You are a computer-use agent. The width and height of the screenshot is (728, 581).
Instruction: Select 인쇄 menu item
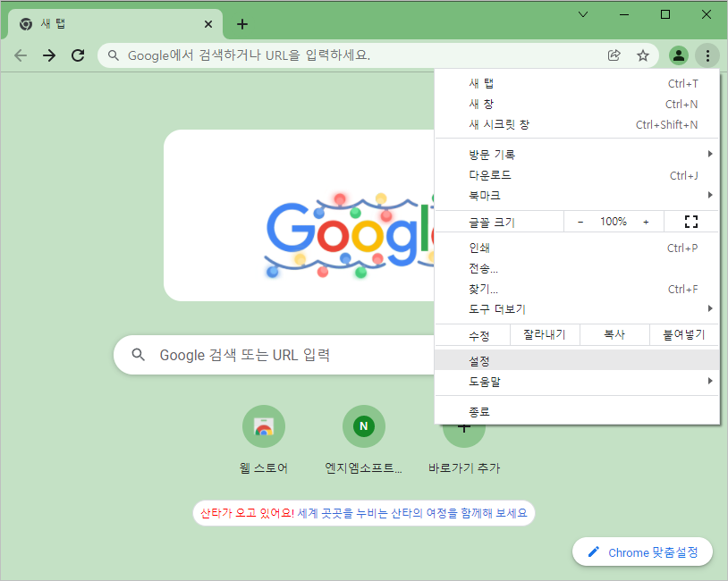(x=577, y=248)
